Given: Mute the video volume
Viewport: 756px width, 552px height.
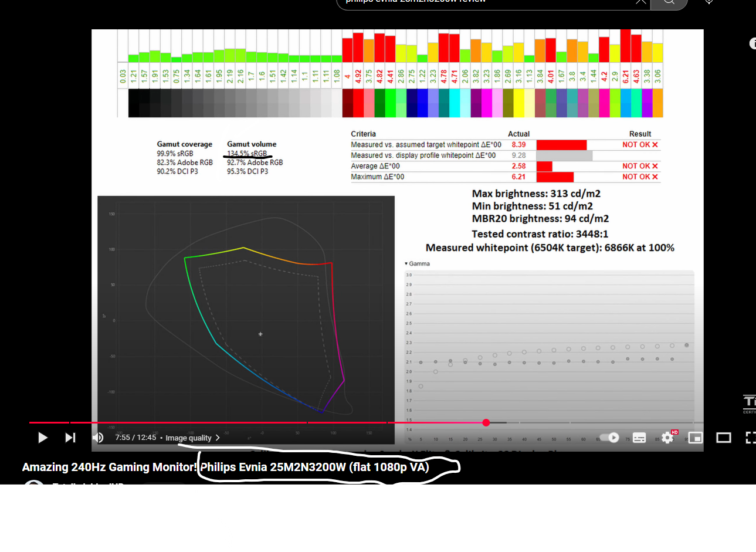Looking at the screenshot, I should click(98, 438).
